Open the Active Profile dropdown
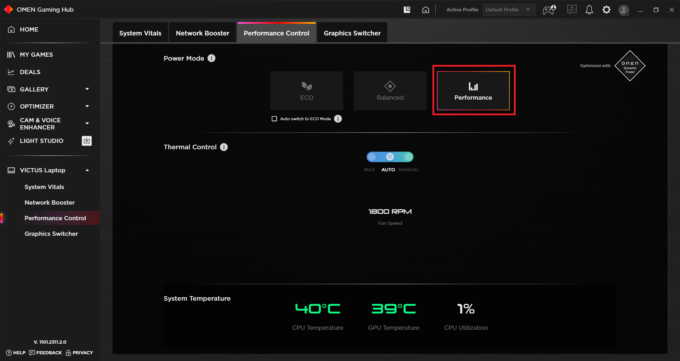 509,10
